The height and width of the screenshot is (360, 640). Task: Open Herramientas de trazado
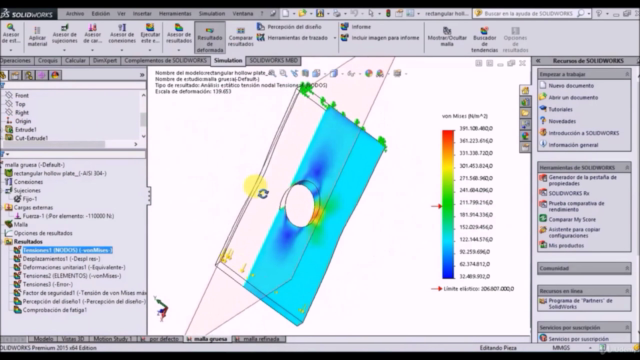point(293,38)
